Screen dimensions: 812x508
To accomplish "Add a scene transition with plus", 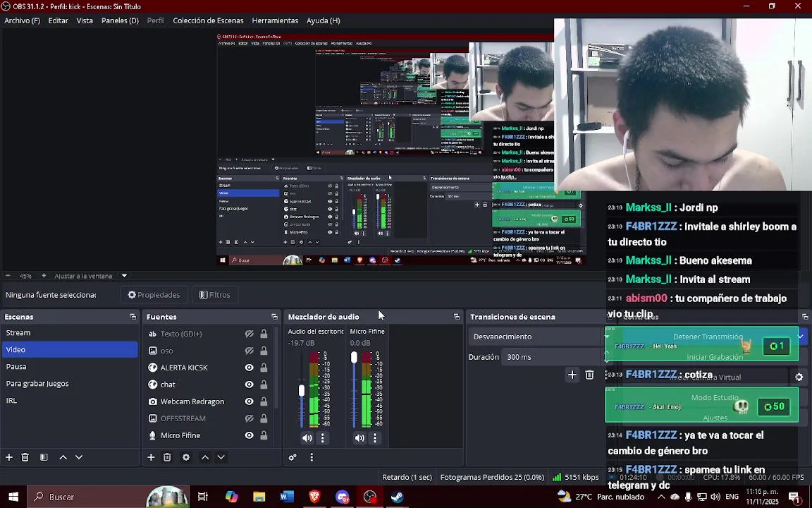I will point(572,375).
